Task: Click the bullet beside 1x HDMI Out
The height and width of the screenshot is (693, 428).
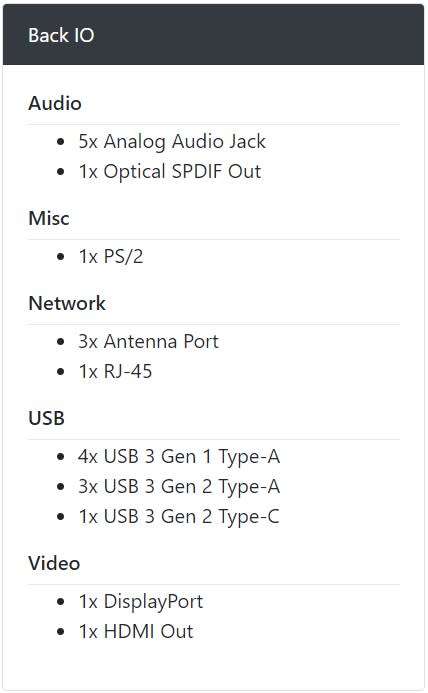Action: pyautogui.click(x=61, y=631)
